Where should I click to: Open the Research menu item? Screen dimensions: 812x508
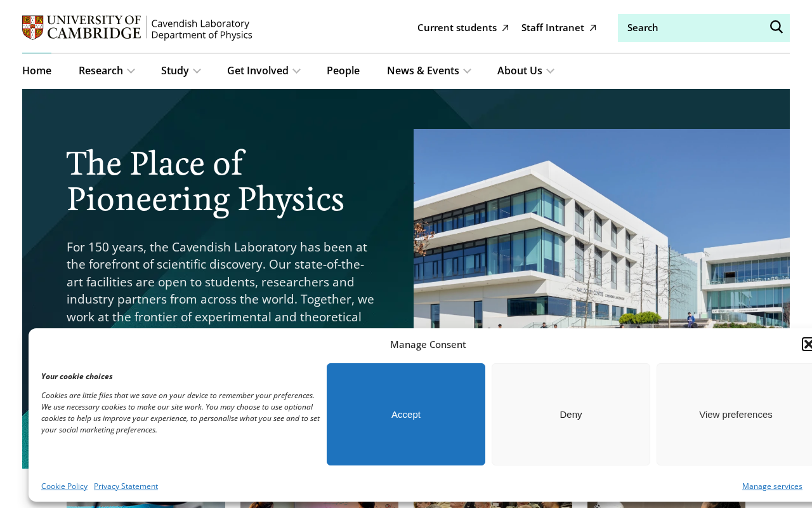[x=101, y=70]
